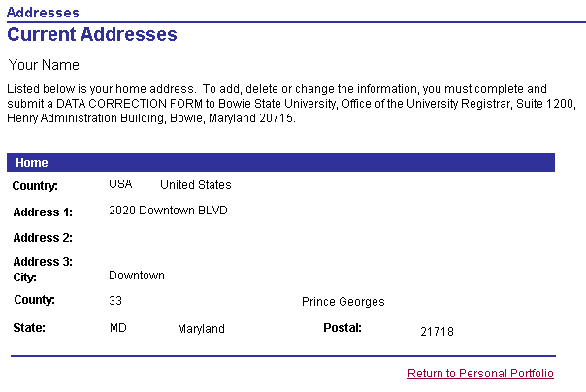Click the Home section header bar

[280, 163]
